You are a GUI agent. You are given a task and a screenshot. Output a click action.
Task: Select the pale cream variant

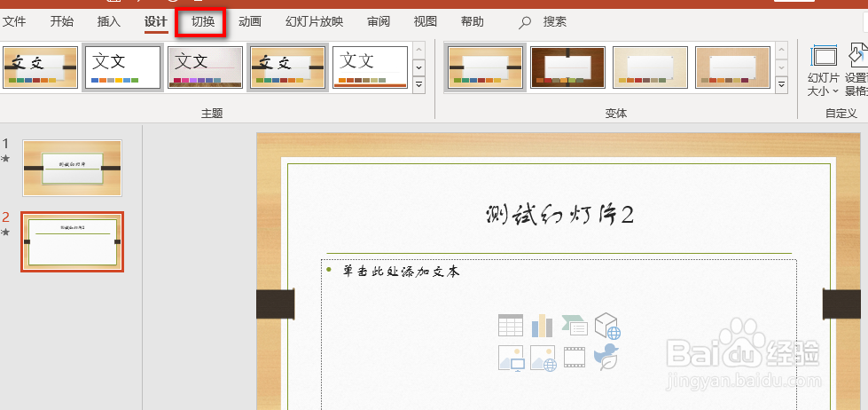(650, 67)
